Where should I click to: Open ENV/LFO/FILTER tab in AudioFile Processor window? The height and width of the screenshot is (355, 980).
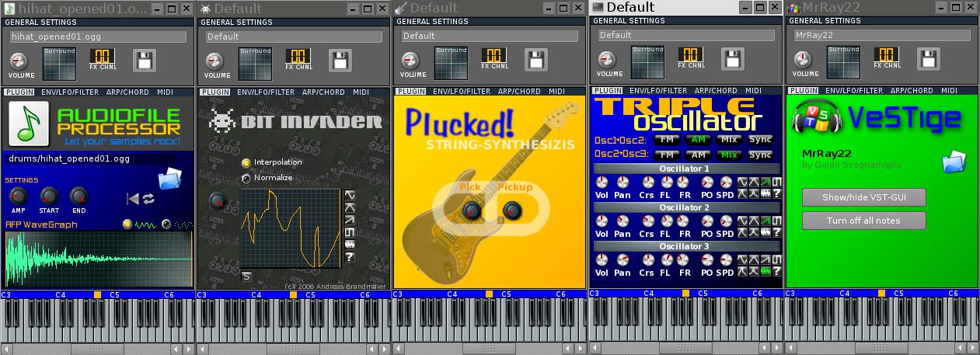tap(70, 92)
